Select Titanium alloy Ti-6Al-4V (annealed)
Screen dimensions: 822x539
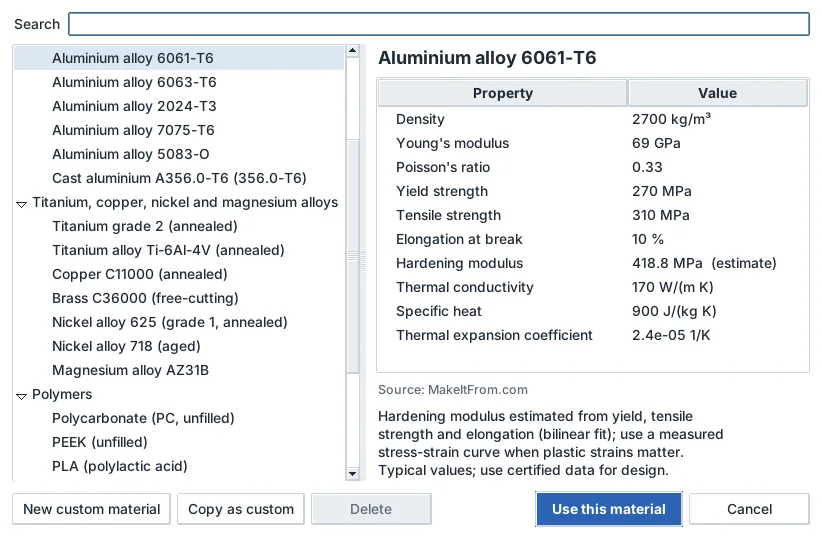(179, 250)
